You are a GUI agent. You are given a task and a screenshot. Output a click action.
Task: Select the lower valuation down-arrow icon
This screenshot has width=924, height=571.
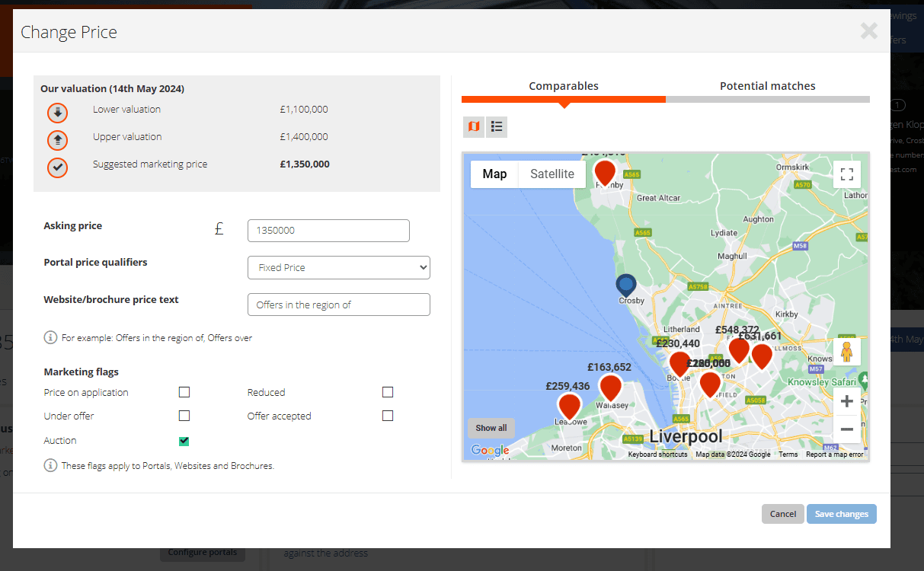point(58,113)
